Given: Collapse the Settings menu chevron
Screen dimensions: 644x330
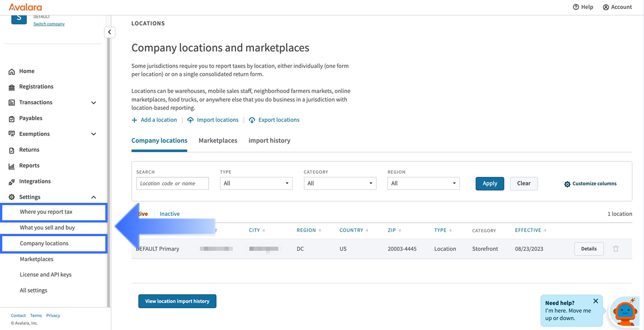Looking at the screenshot, I should (x=94, y=197).
